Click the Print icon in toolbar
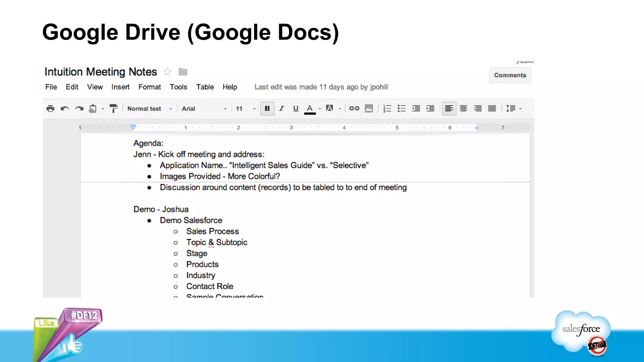 click(x=50, y=109)
